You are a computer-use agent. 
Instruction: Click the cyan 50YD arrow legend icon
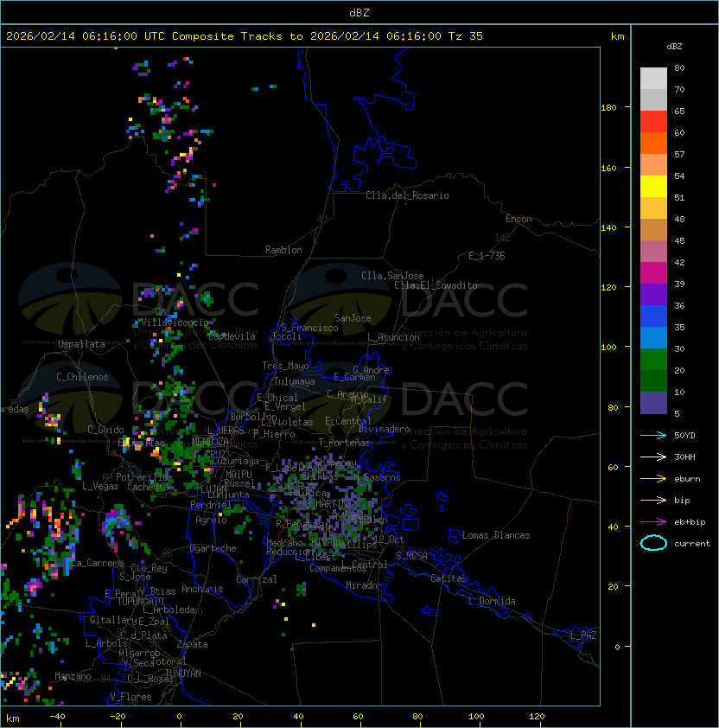tap(653, 435)
